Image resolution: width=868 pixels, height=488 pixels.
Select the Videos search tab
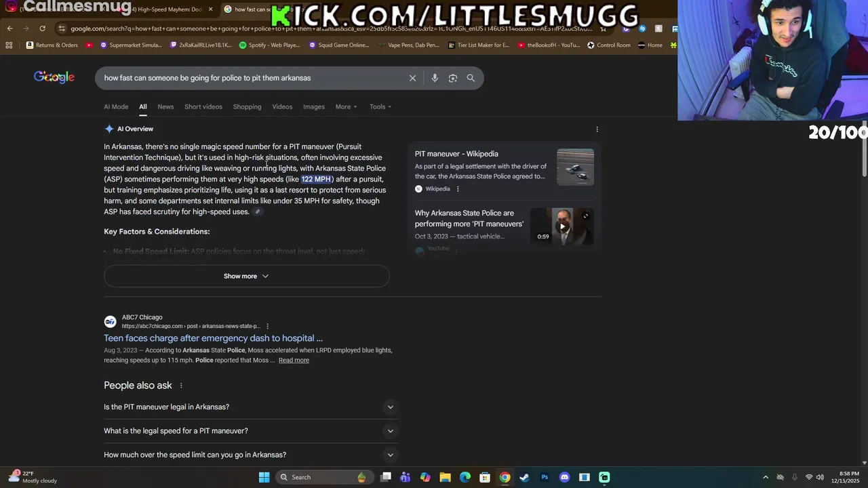pos(282,106)
